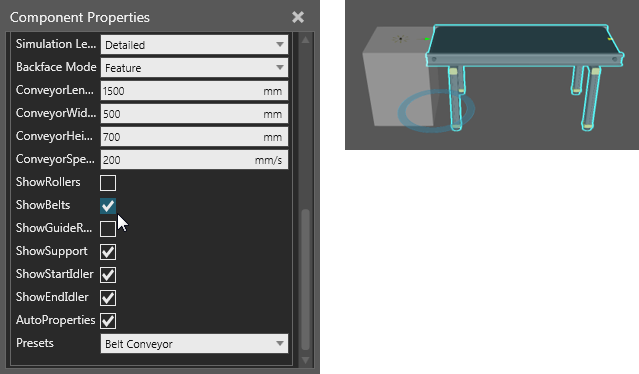This screenshot has height=374, width=639.
Task: Open the Backface Mode dropdown
Action: tap(194, 68)
